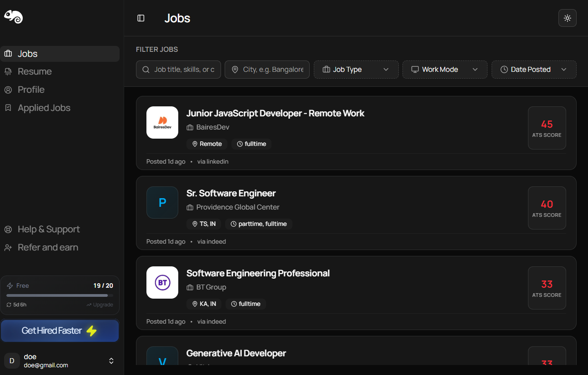Click the BT Group logo
The image size is (588, 375).
162,282
